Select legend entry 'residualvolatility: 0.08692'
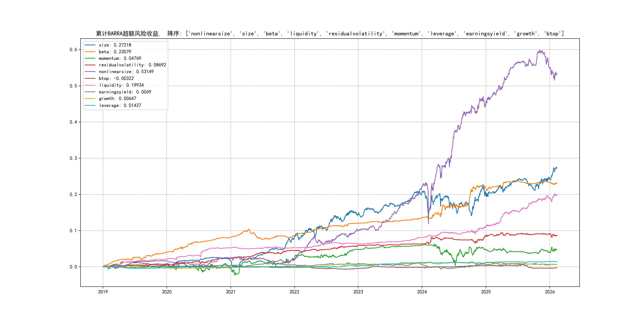The image size is (644, 322). click(x=132, y=65)
